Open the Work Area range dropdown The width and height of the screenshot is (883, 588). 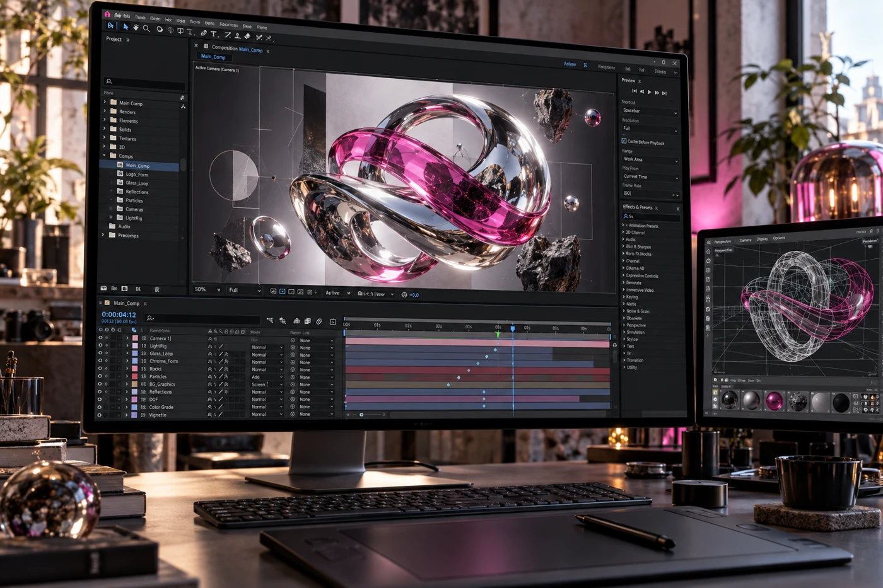650,159
